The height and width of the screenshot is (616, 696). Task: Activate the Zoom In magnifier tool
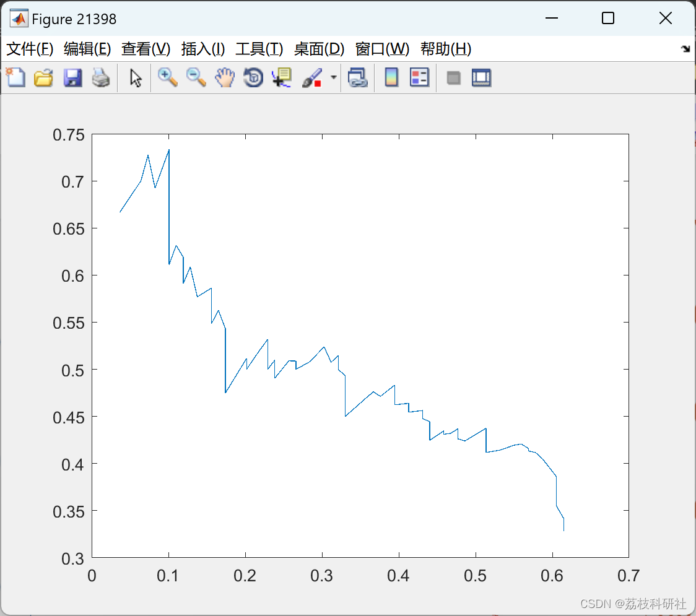point(167,78)
